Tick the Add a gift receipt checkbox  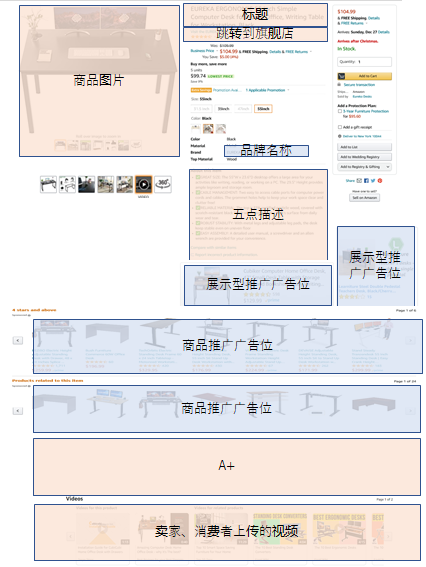point(340,127)
